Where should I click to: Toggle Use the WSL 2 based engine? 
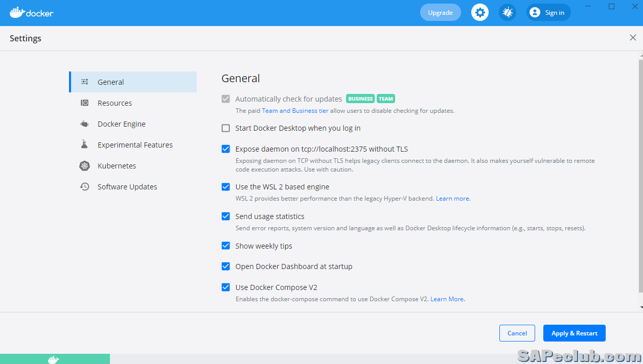225,187
